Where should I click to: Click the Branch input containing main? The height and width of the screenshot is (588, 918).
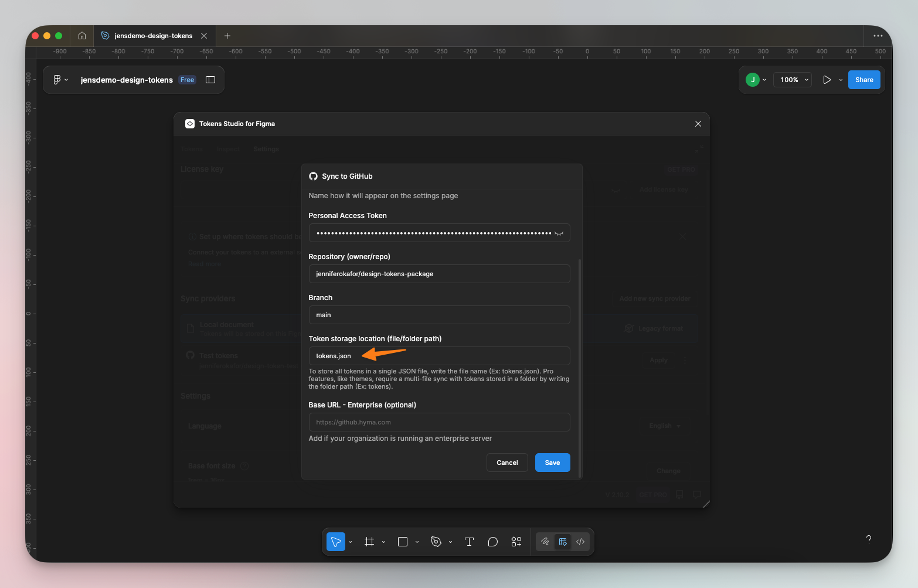440,315
